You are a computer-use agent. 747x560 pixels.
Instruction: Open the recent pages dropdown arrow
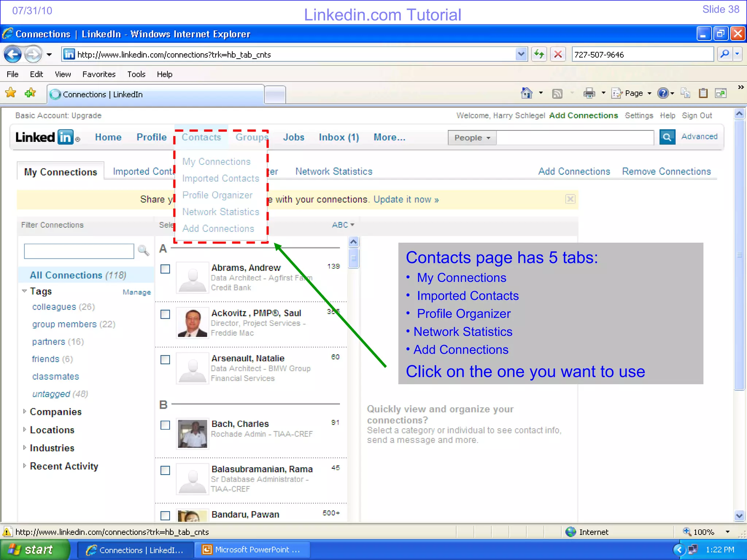49,55
